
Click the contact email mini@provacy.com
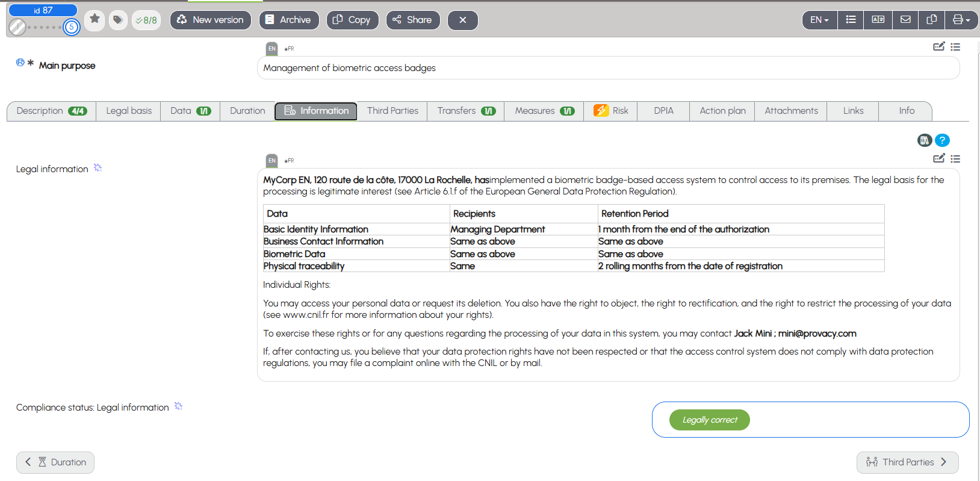click(817, 334)
